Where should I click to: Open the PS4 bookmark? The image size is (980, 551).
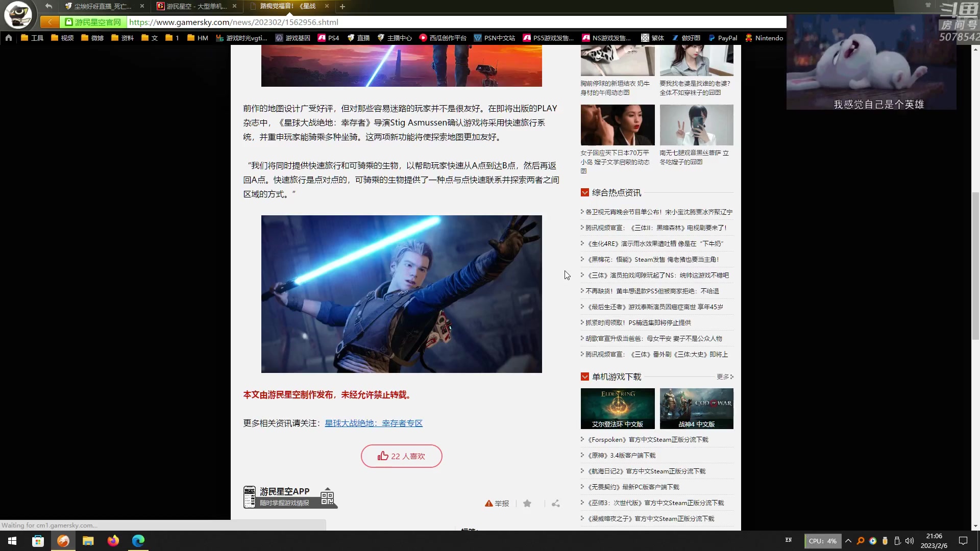pos(328,38)
